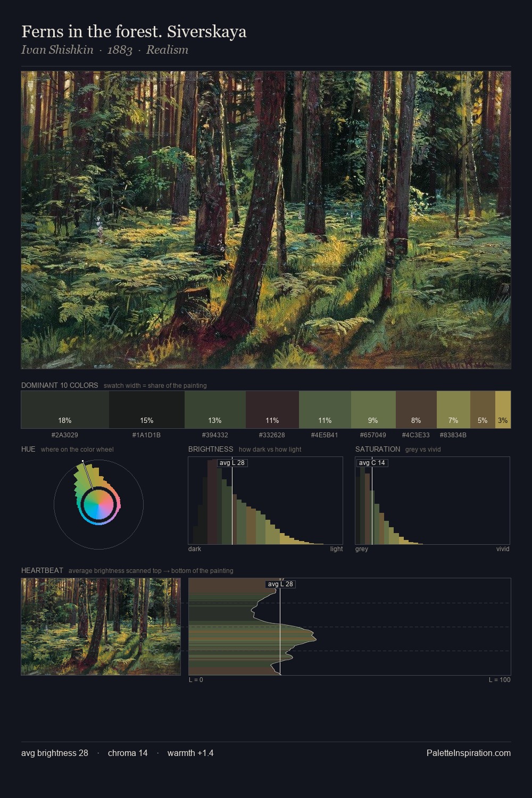Click the warmth +1.4 footer stat

190,753
